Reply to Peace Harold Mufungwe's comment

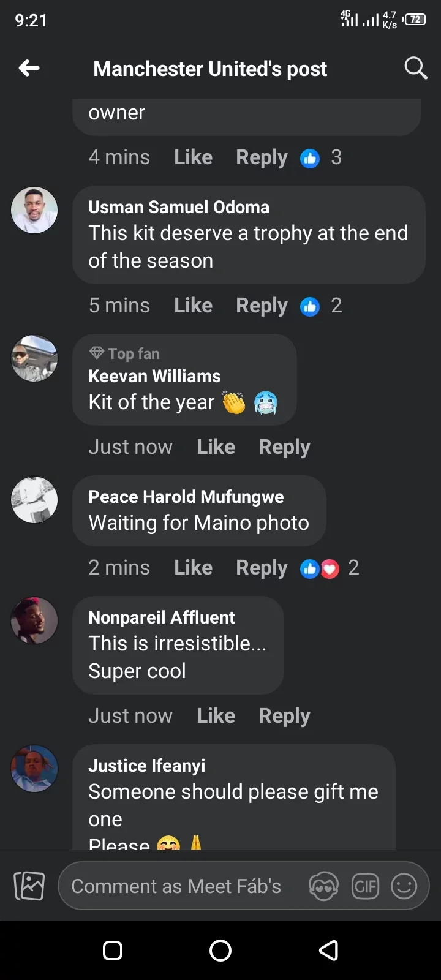click(262, 568)
